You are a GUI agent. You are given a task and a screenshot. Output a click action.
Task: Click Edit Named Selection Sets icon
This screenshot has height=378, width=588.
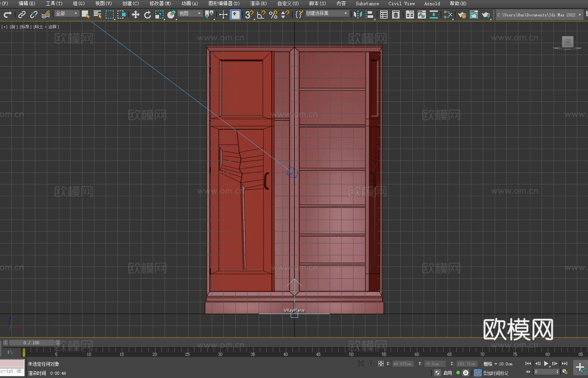[299, 14]
